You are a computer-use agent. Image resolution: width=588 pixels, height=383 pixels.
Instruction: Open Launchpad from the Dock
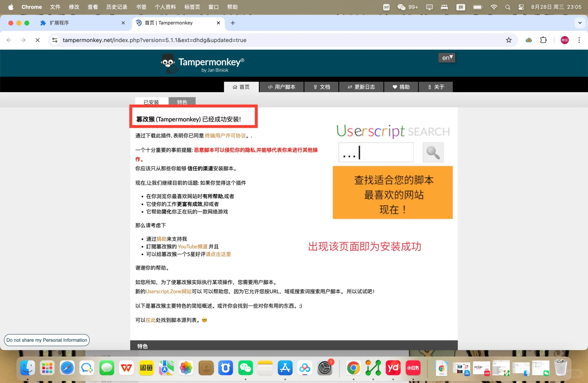coord(47,368)
